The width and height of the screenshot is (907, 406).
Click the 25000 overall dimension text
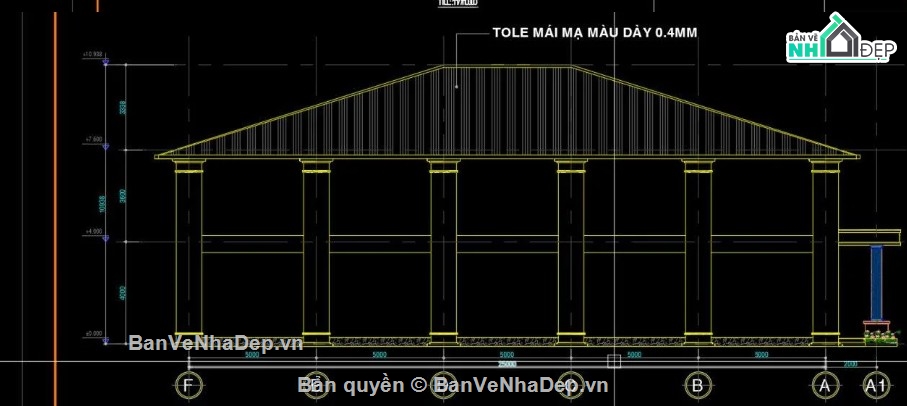pyautogui.click(x=507, y=364)
